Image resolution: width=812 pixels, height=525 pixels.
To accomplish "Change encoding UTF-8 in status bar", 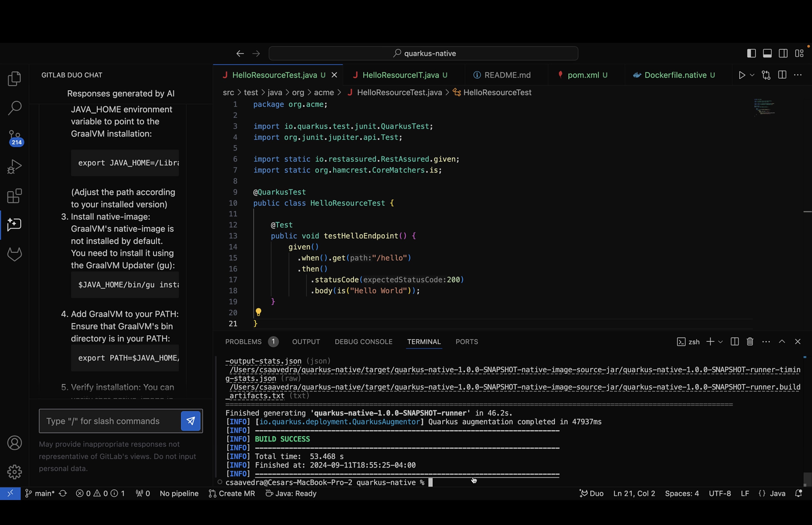I will [x=720, y=493].
